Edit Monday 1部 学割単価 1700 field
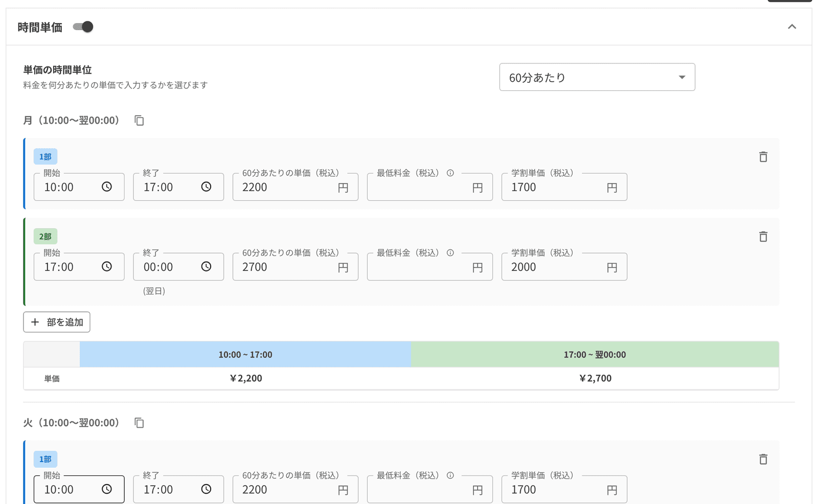Viewport: 818px width, 504px height. (564, 187)
